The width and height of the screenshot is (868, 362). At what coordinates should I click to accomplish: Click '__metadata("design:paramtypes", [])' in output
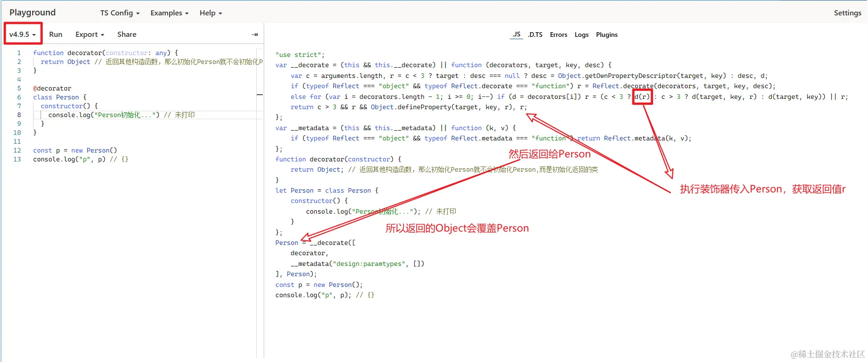357,264
